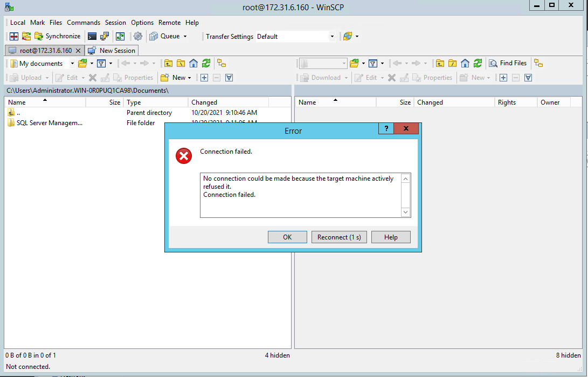The image size is (588, 377).
Task: Toggle the remote directory tree icon
Action: [x=538, y=64]
